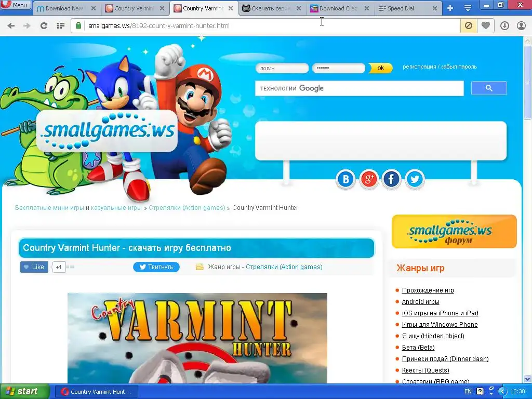Image resolution: width=532 pixels, height=399 pixels.
Task: Open the забыл пароль link
Action: click(x=459, y=67)
